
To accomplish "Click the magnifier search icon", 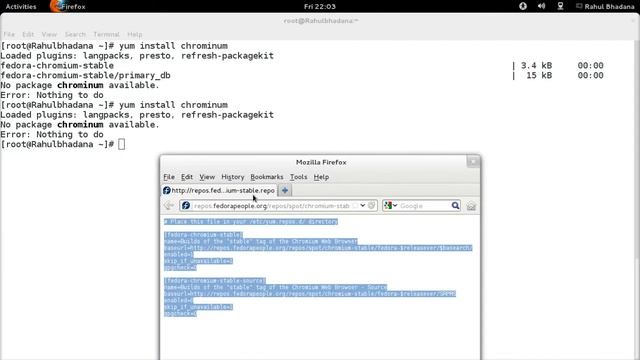I will click(x=455, y=206).
